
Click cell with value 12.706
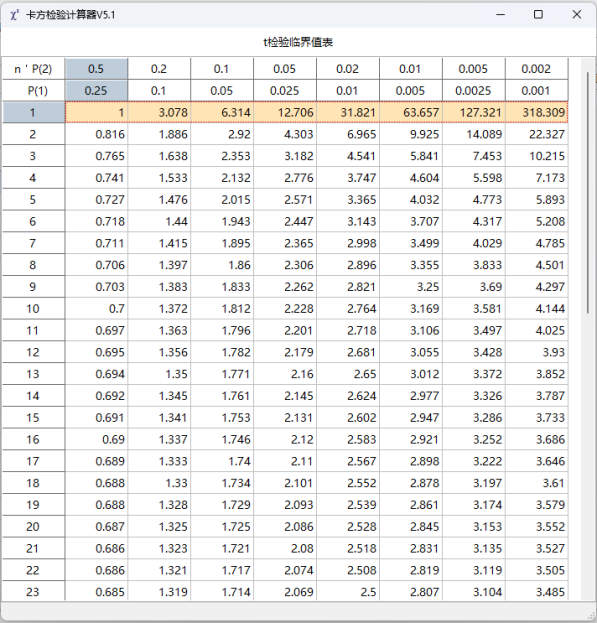click(285, 112)
